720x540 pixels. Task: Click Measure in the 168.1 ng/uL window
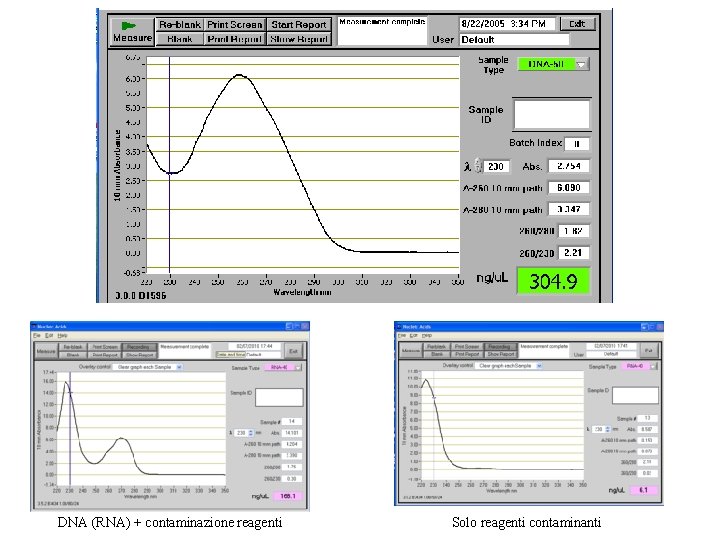(x=46, y=351)
